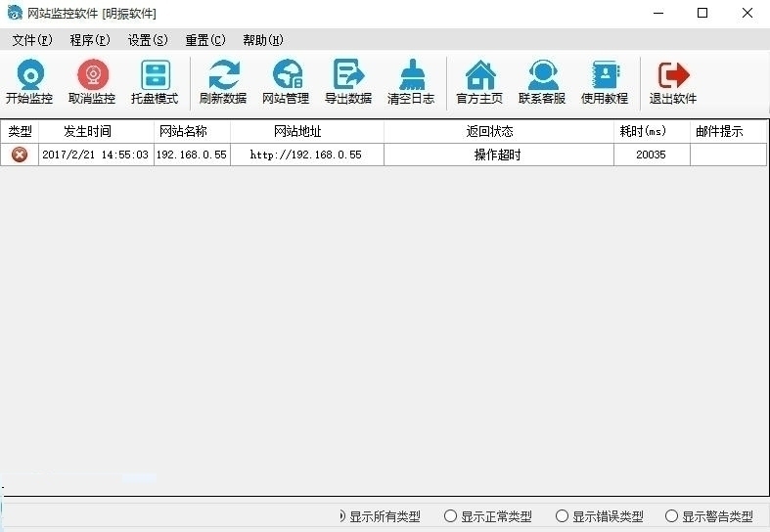
Task: Contact customer service 联系客服
Action: click(x=543, y=82)
